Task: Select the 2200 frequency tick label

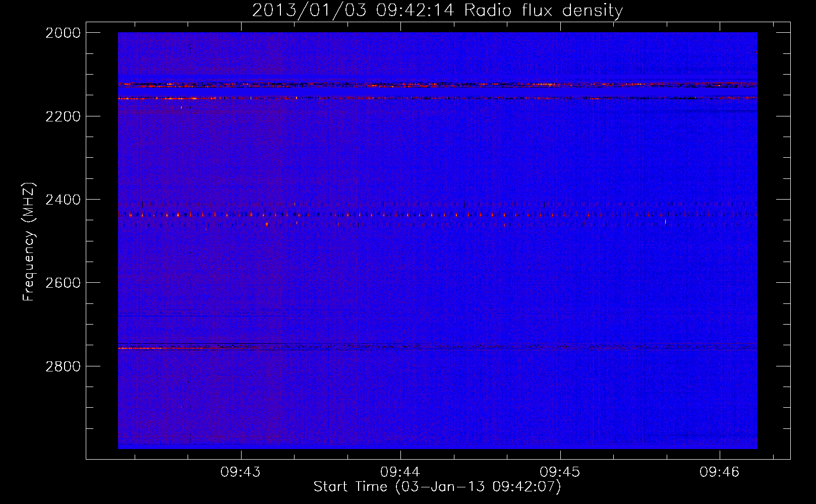Action: pyautogui.click(x=63, y=116)
